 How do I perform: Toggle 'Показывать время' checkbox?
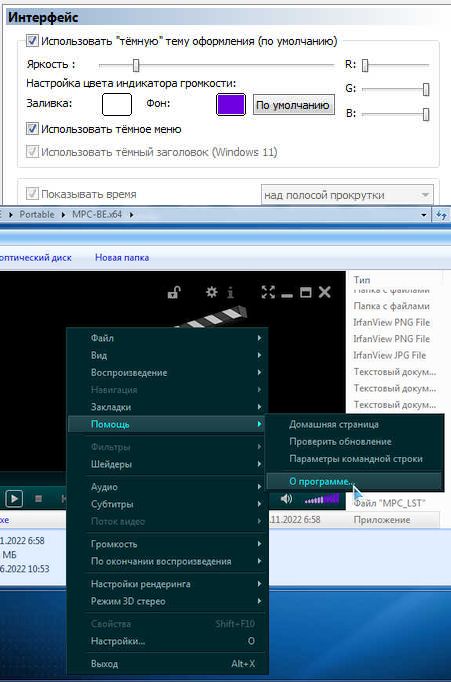click(x=32, y=194)
